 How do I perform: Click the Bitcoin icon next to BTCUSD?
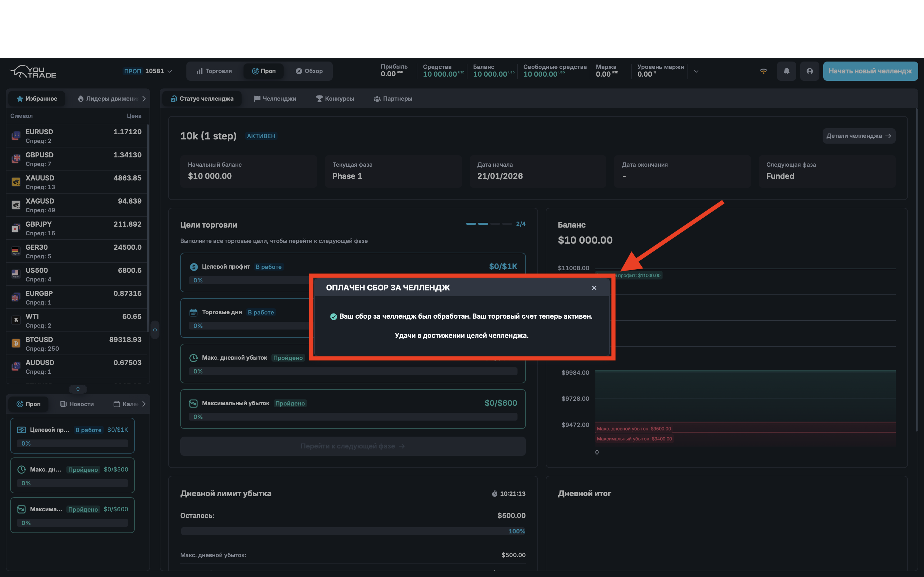16,343
